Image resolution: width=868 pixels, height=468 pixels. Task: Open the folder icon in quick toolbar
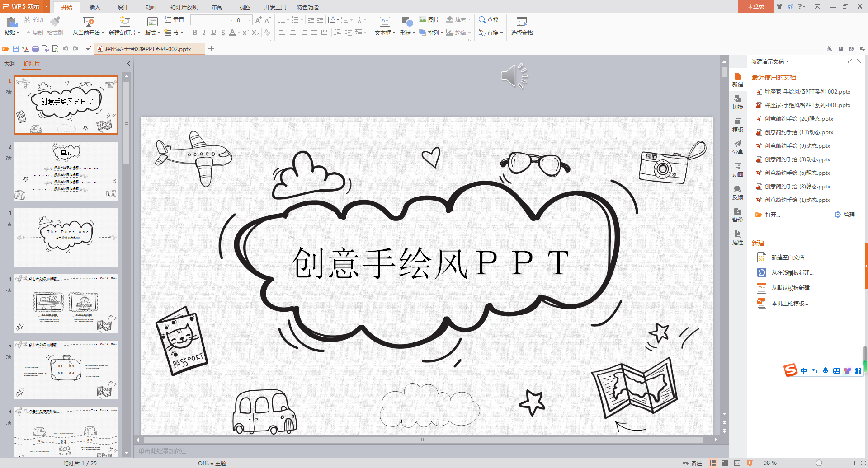tap(6, 49)
